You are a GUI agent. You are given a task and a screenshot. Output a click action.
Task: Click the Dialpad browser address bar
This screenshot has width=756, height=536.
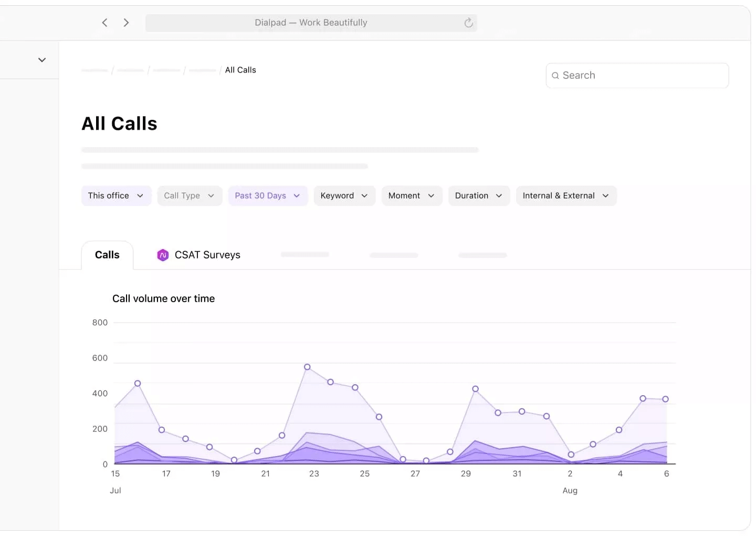click(x=311, y=23)
